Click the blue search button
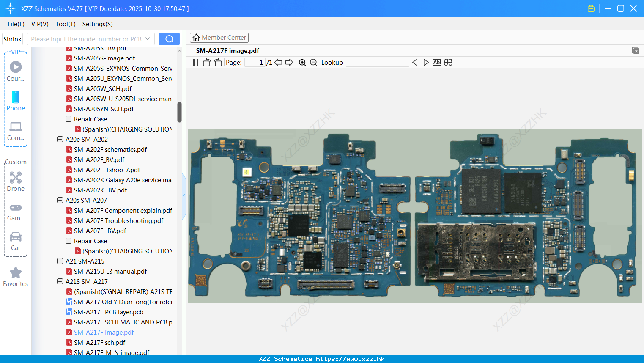The image size is (644, 363). (x=169, y=39)
